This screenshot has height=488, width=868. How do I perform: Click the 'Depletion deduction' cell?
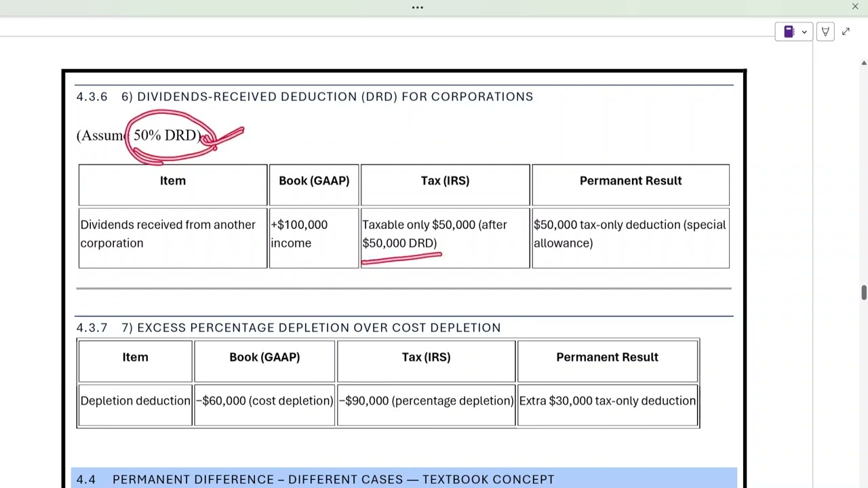[135, 405]
